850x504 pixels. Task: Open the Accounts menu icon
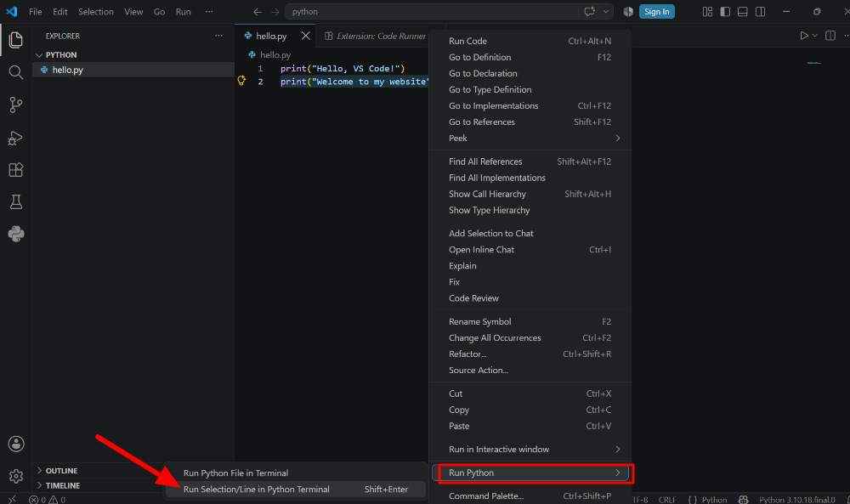point(15,444)
